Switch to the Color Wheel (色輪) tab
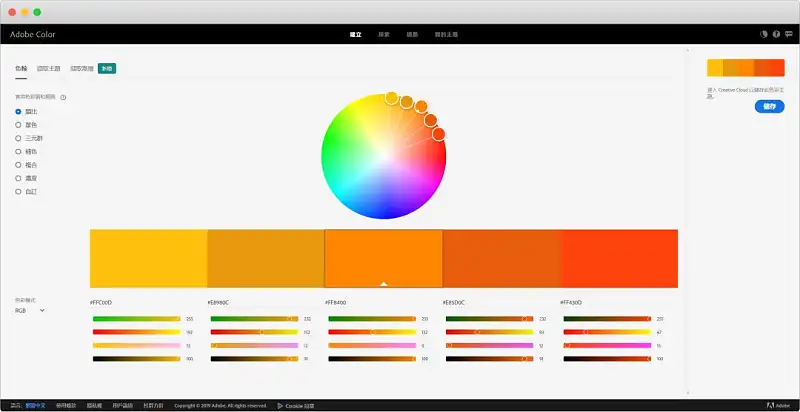This screenshot has height=412, width=800. point(21,68)
